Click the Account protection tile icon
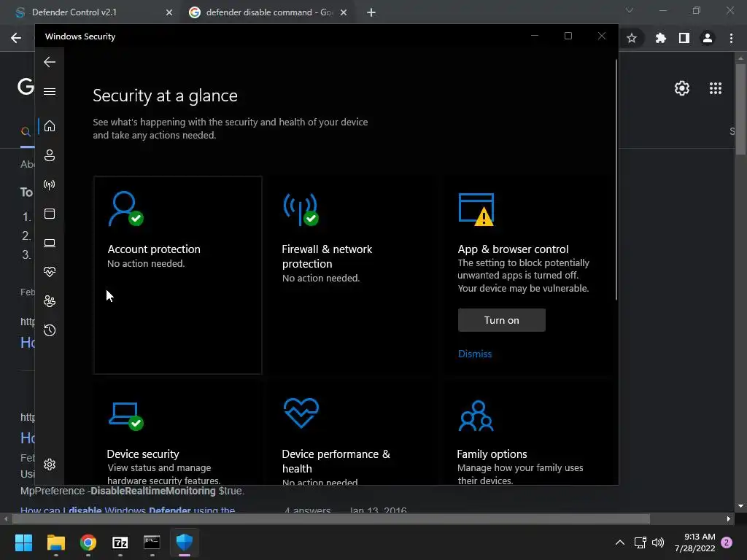 [x=125, y=209]
